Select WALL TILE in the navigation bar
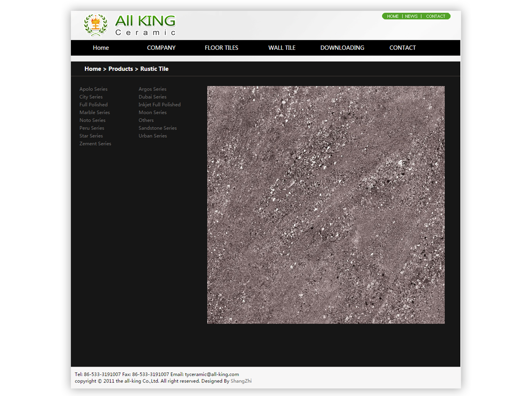532x396 pixels. [x=282, y=48]
